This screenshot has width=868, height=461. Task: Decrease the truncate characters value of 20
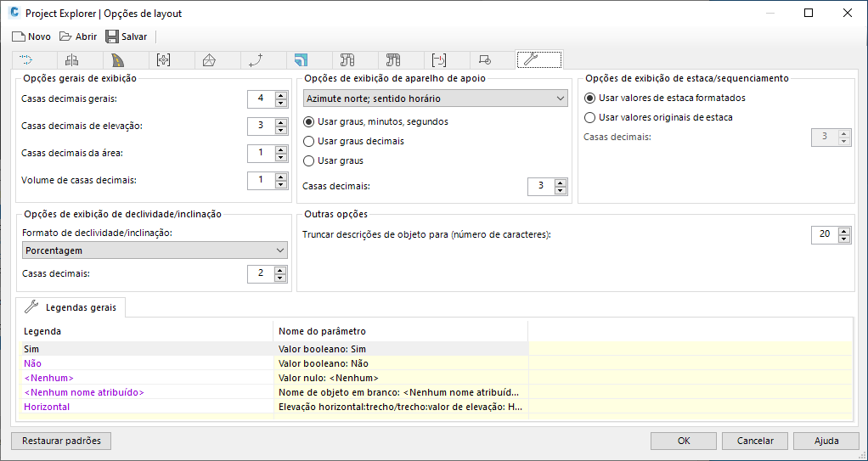(x=844, y=239)
